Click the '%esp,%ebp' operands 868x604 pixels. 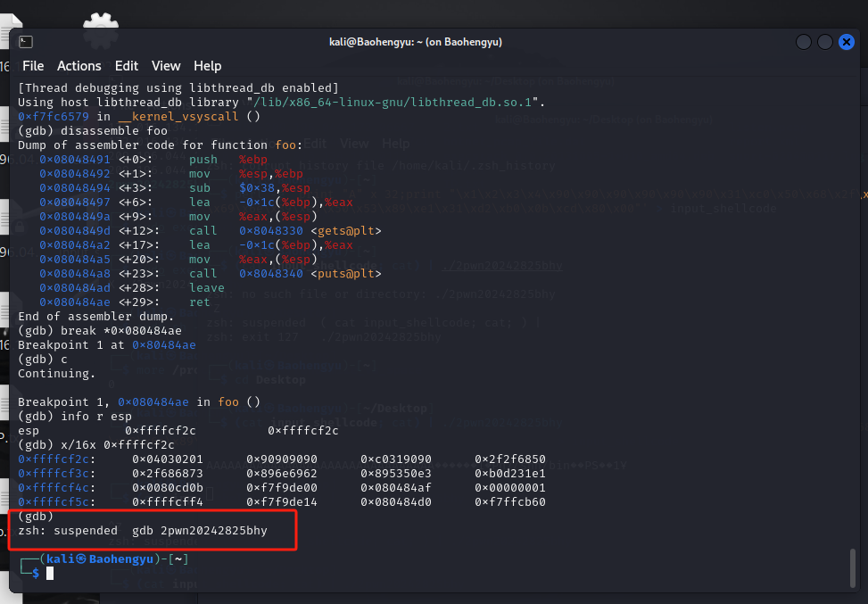[270, 174]
